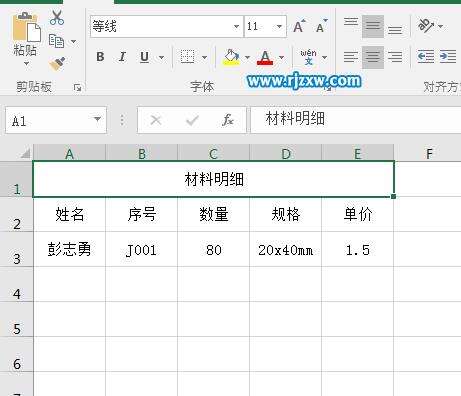
Task: Decrease font size with smaller A
Action: (x=321, y=27)
